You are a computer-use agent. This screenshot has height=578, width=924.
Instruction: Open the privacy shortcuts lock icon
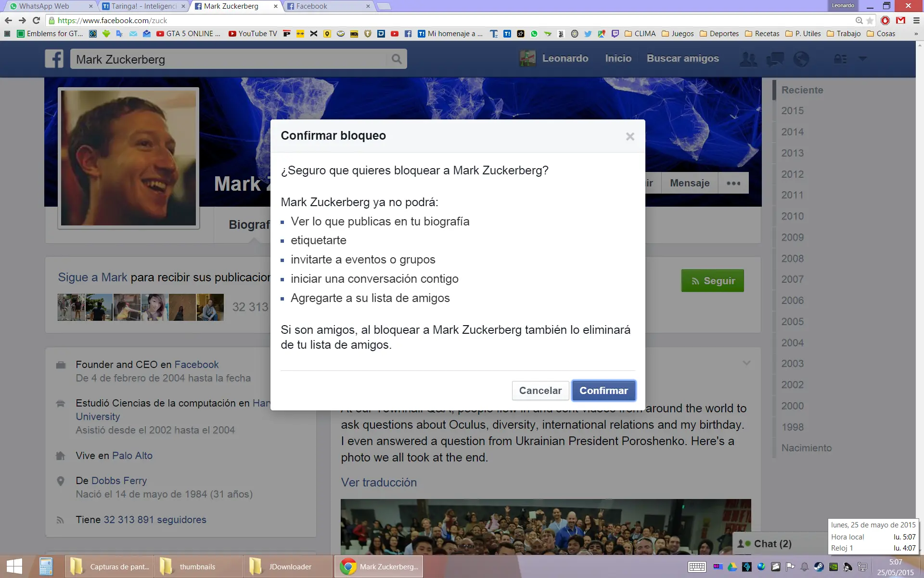click(x=840, y=59)
